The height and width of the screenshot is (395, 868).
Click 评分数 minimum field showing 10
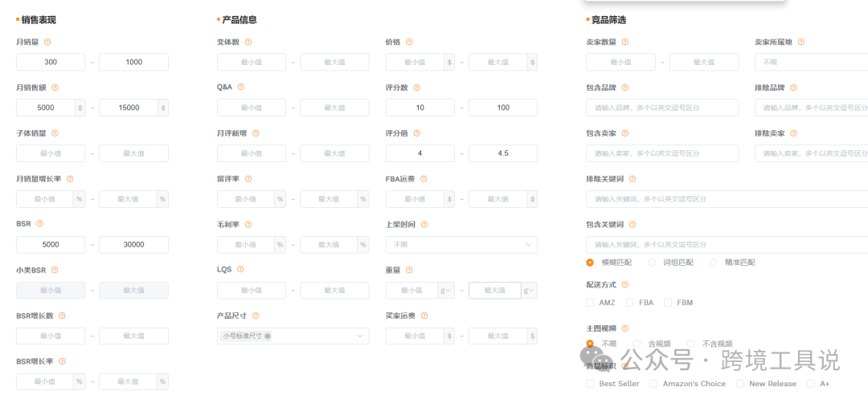point(420,108)
